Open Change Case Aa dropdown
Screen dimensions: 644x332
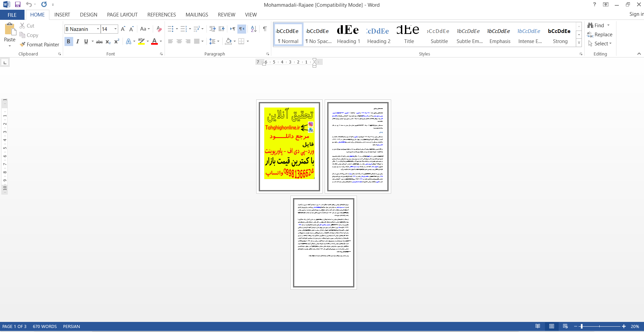(145, 29)
